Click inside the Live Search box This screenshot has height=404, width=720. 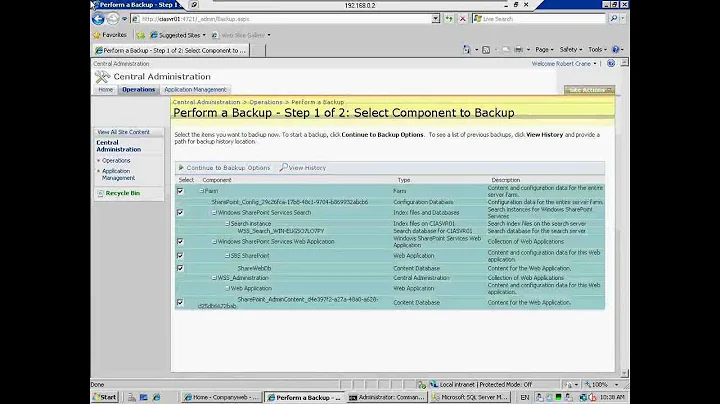click(x=540, y=19)
